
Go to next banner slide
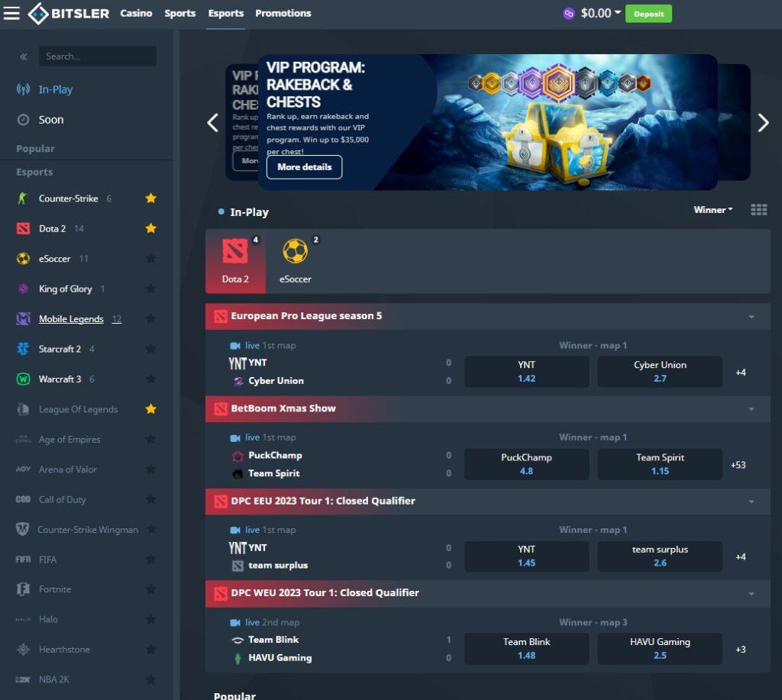[x=763, y=123]
